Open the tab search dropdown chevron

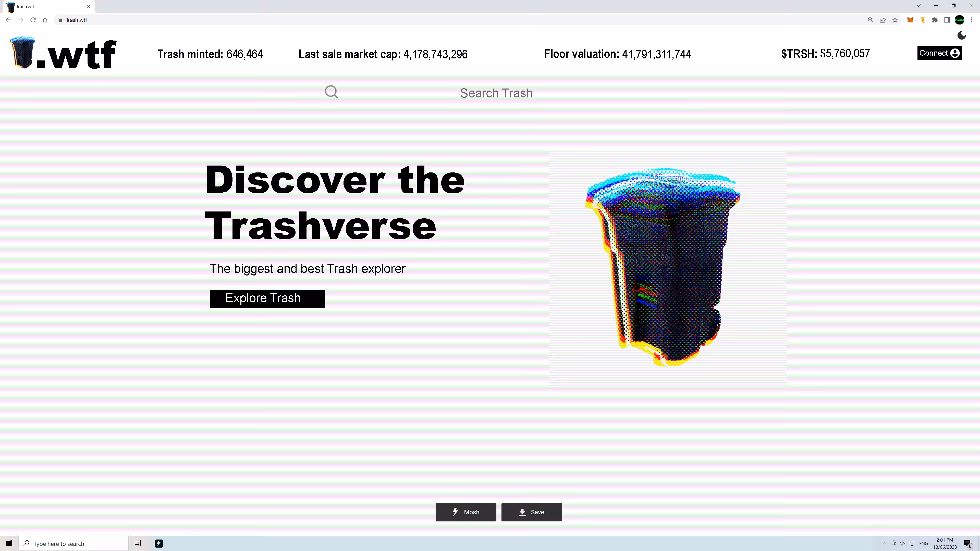918,6
